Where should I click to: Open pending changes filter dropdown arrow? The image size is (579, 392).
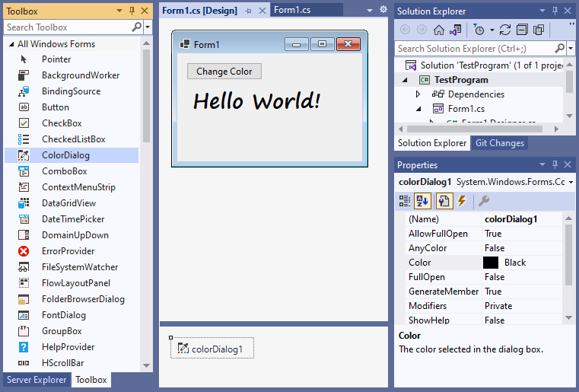(x=492, y=30)
